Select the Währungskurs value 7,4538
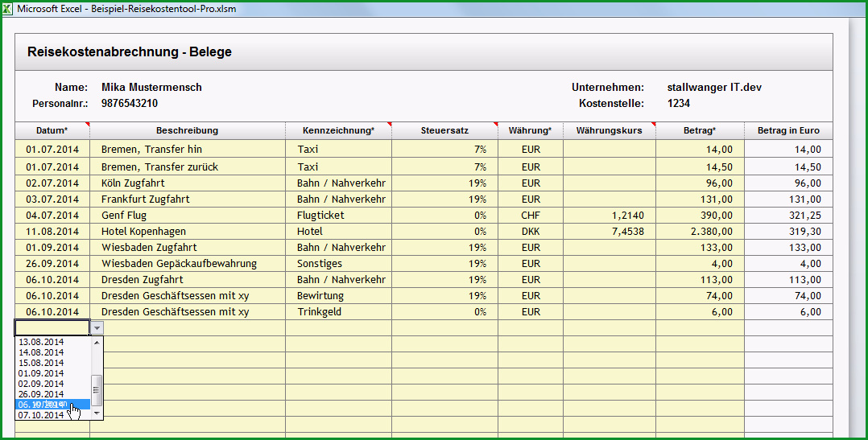The width and height of the screenshot is (868, 440). point(609,231)
